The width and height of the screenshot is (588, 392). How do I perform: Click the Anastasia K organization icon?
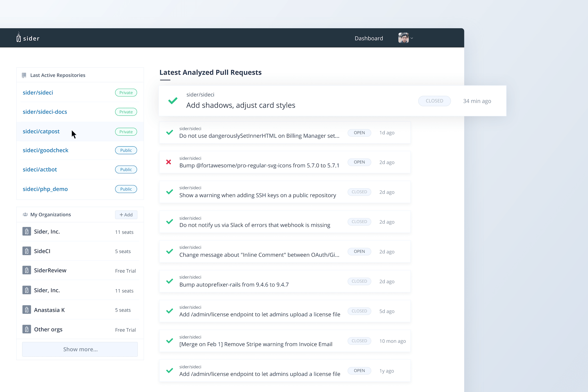27,310
